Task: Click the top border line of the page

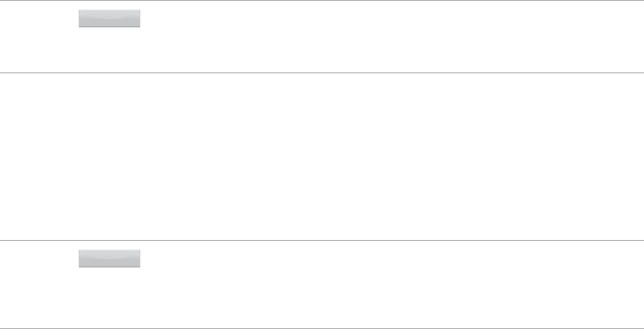Action: 322,1
